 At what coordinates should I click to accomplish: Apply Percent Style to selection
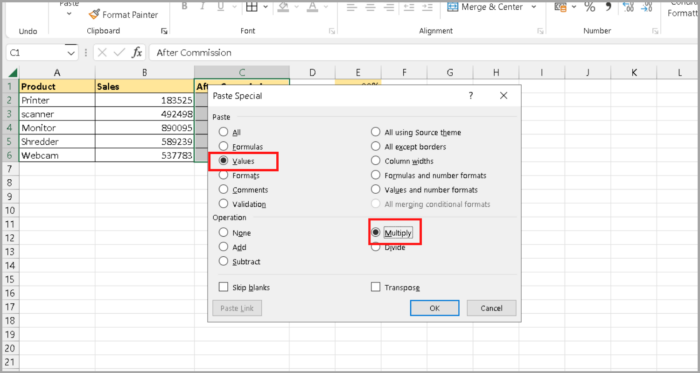click(x=590, y=7)
